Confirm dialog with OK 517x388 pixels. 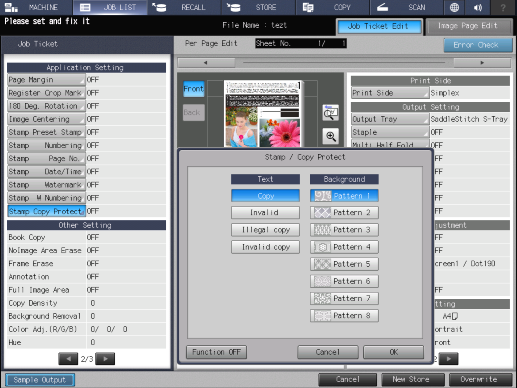click(x=394, y=352)
